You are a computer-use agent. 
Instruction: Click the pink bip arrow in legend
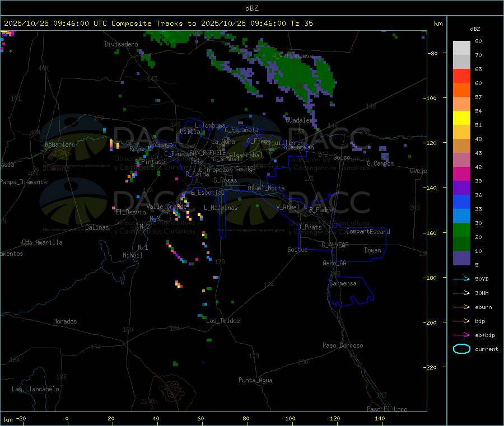[x=461, y=321]
